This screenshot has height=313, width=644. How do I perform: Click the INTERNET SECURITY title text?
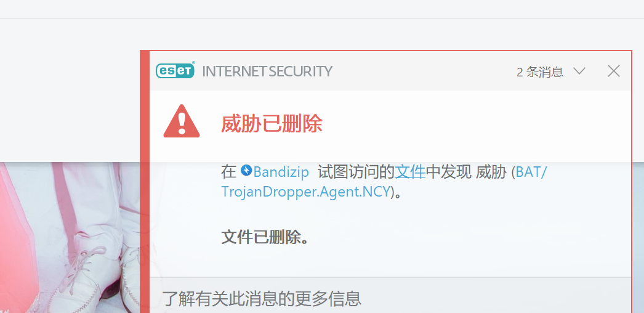[x=267, y=71]
